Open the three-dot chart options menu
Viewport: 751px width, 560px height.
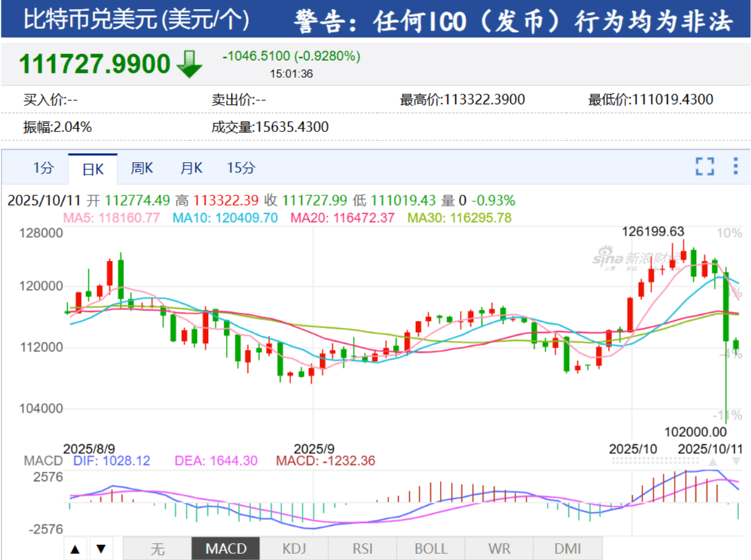[735, 166]
